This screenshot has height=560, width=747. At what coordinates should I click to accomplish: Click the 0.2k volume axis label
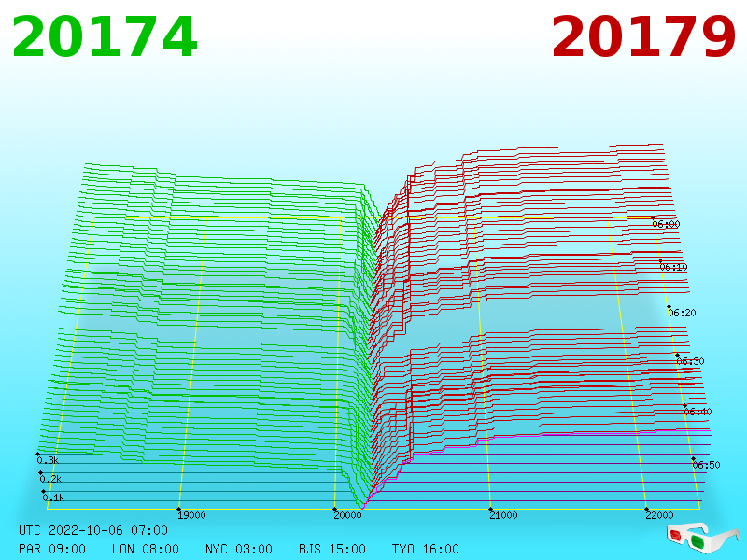tap(50, 479)
